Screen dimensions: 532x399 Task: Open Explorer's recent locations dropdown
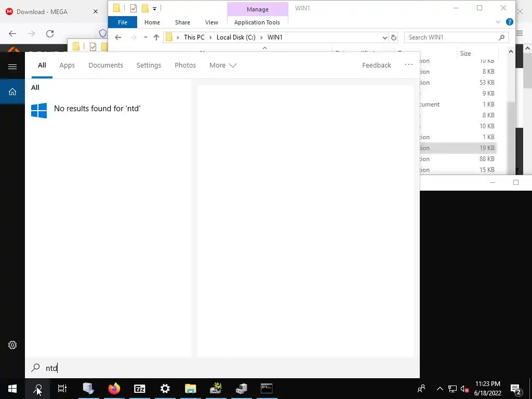coord(145,37)
